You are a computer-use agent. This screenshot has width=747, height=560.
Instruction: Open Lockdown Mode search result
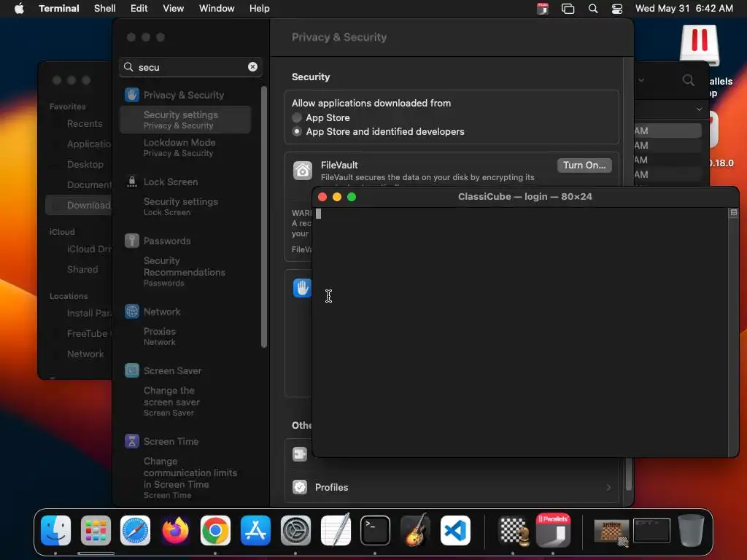point(185,147)
